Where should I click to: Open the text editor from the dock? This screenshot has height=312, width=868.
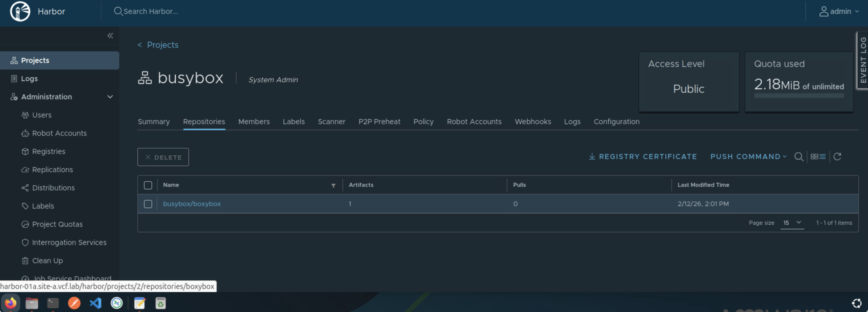click(x=139, y=303)
